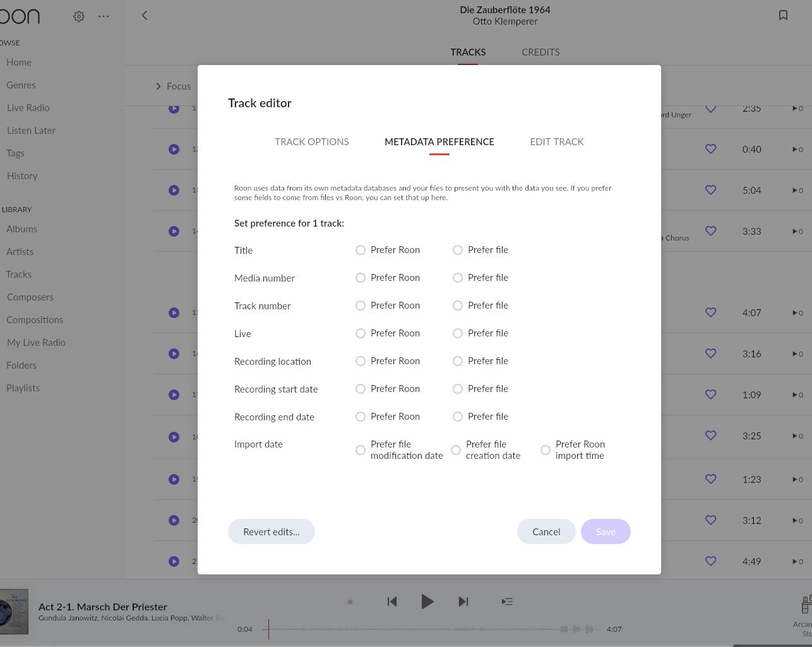Go back using the left arrow
This screenshot has height=647, width=812.
pos(145,15)
